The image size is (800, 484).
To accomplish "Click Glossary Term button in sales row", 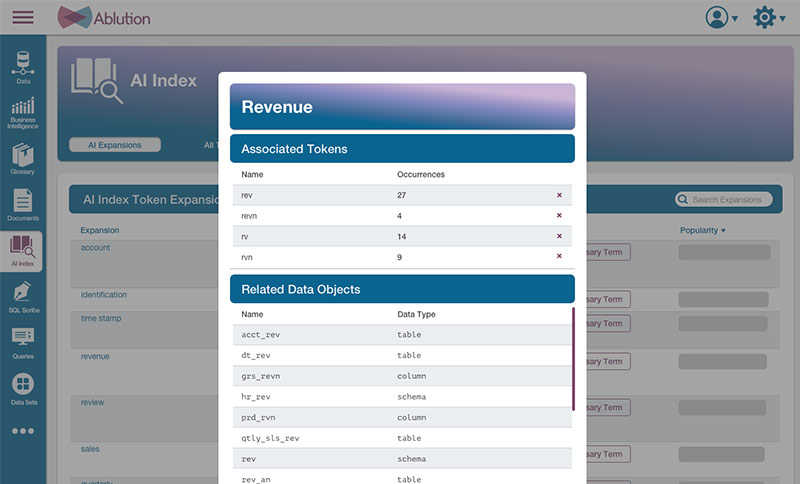I will [608, 454].
